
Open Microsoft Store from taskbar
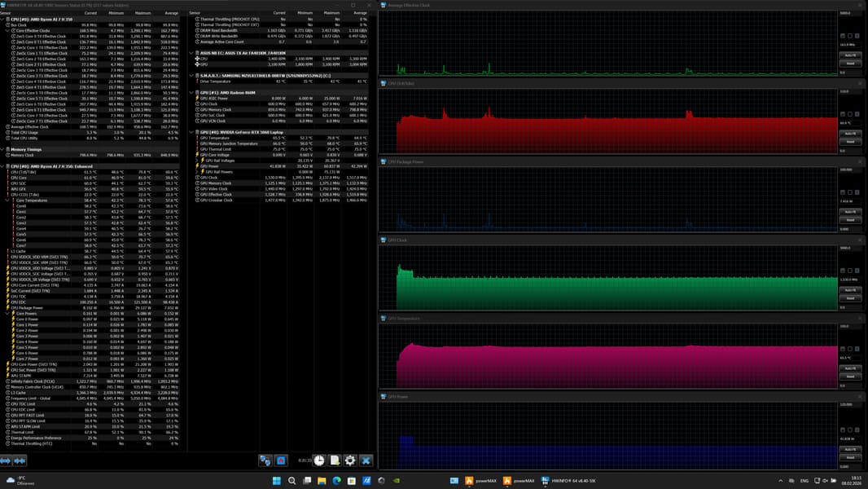[x=352, y=481]
